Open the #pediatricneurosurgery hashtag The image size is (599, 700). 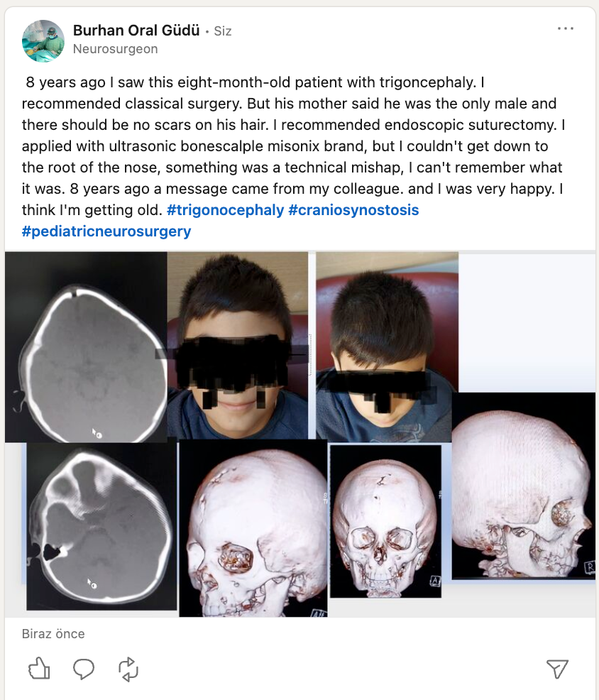pyautogui.click(x=106, y=231)
